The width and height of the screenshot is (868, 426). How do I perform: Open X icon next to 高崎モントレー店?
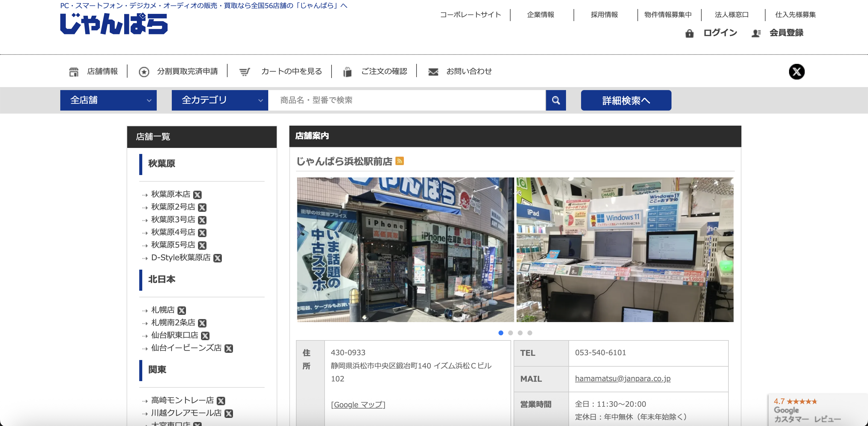(221, 401)
